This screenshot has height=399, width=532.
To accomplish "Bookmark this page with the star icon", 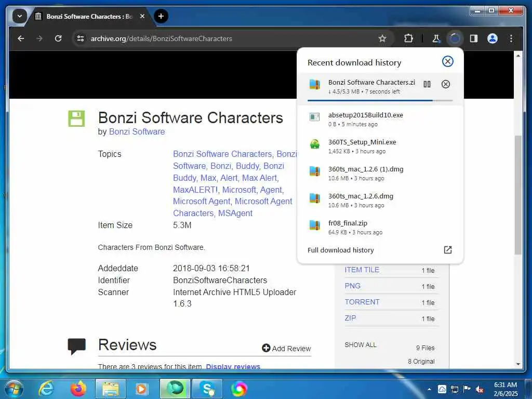I will click(382, 38).
